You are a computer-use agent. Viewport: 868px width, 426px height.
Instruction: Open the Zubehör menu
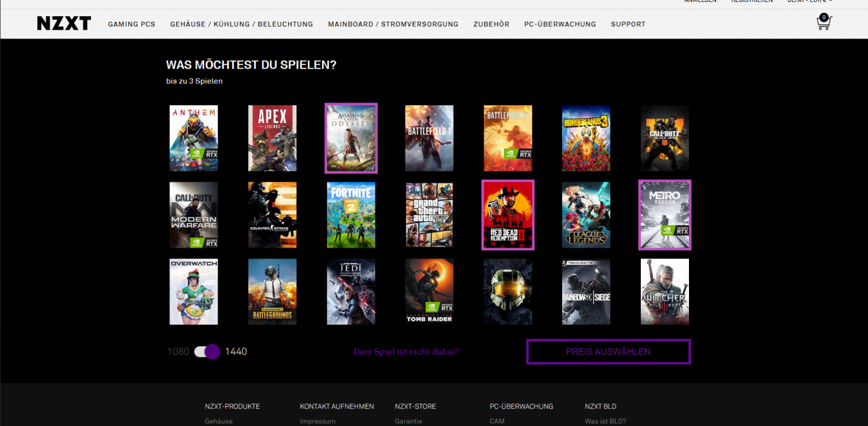pyautogui.click(x=492, y=24)
